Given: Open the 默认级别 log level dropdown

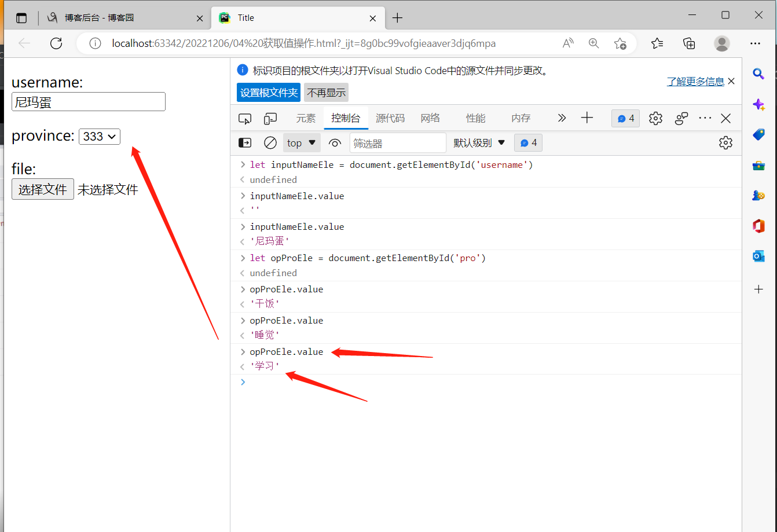Looking at the screenshot, I should (479, 143).
